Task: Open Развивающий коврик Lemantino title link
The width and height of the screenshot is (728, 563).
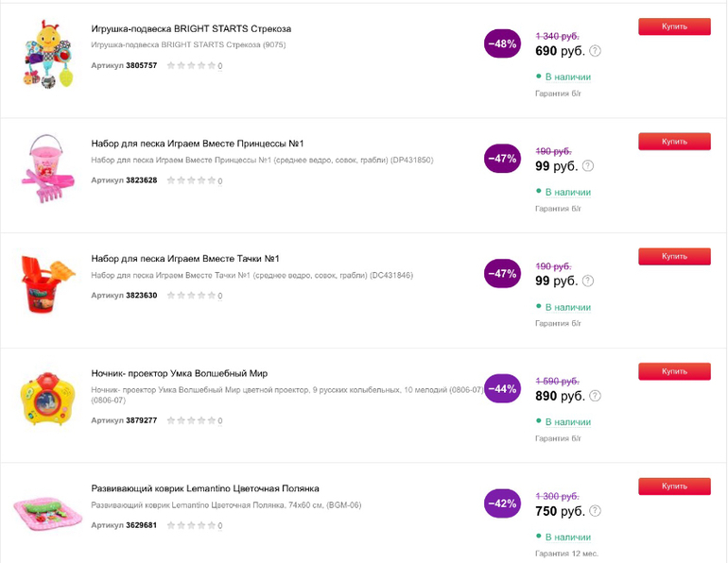Action: (205, 488)
